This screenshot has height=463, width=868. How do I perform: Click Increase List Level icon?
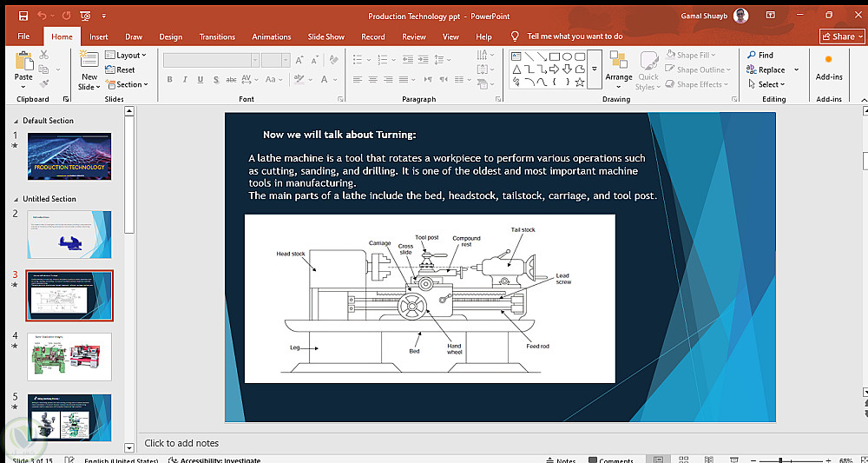click(424, 59)
